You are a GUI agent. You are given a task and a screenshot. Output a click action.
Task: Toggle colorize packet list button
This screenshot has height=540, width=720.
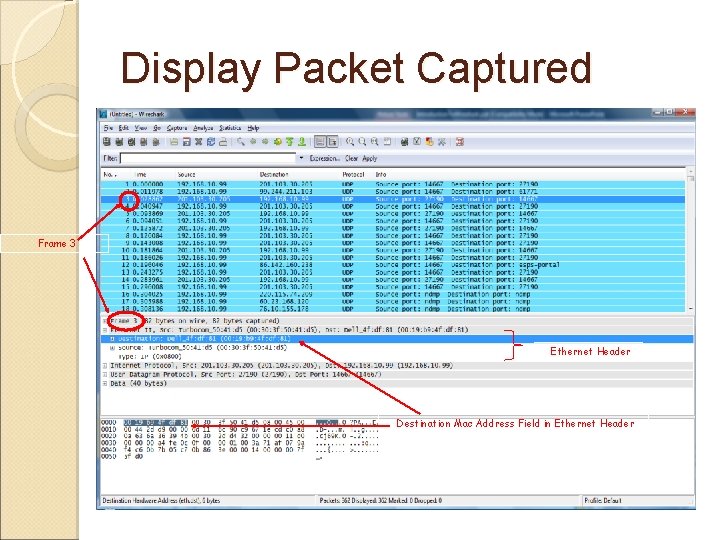320,142
